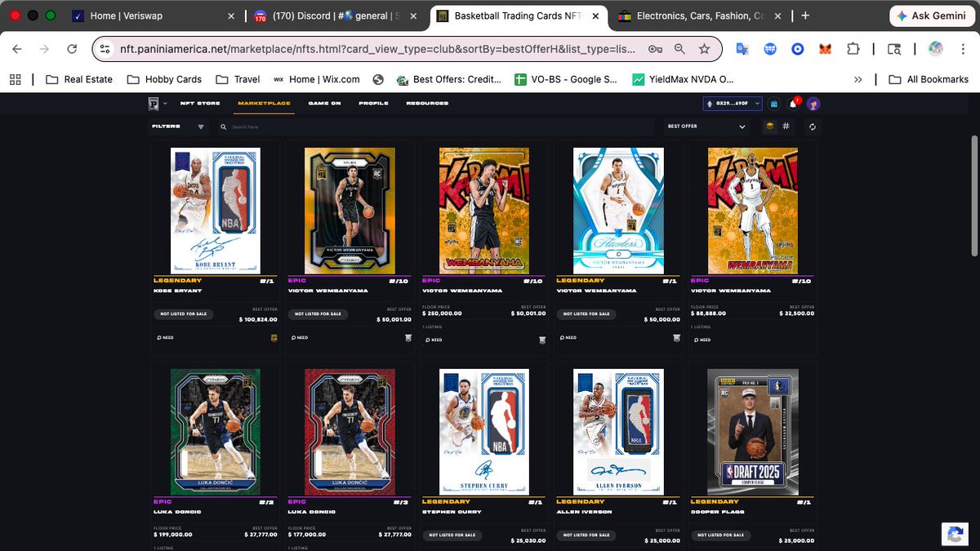Click the site information icon in the address bar
The image size is (980, 551).
(x=105, y=49)
